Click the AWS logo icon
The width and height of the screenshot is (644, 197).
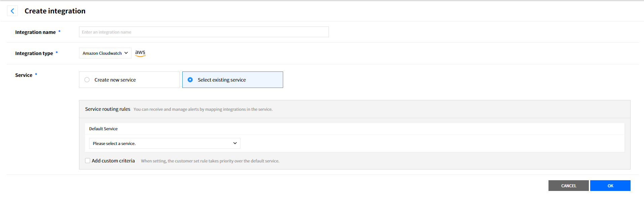[140, 53]
